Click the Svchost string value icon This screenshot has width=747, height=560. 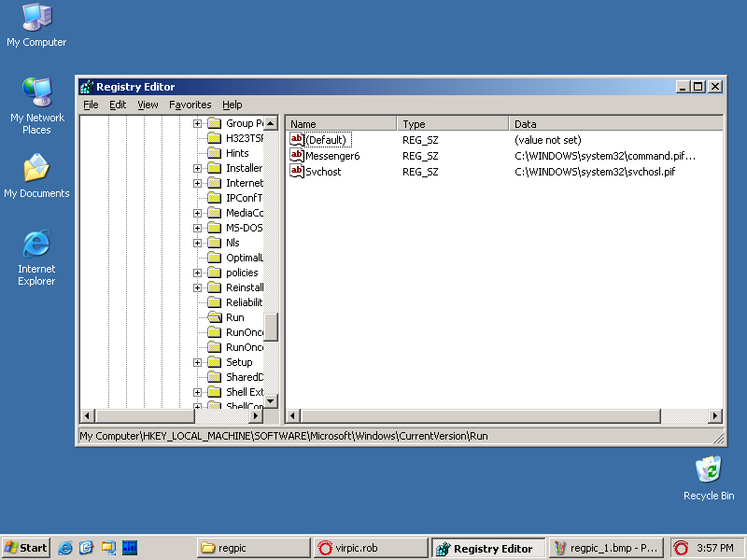pyautogui.click(x=297, y=172)
